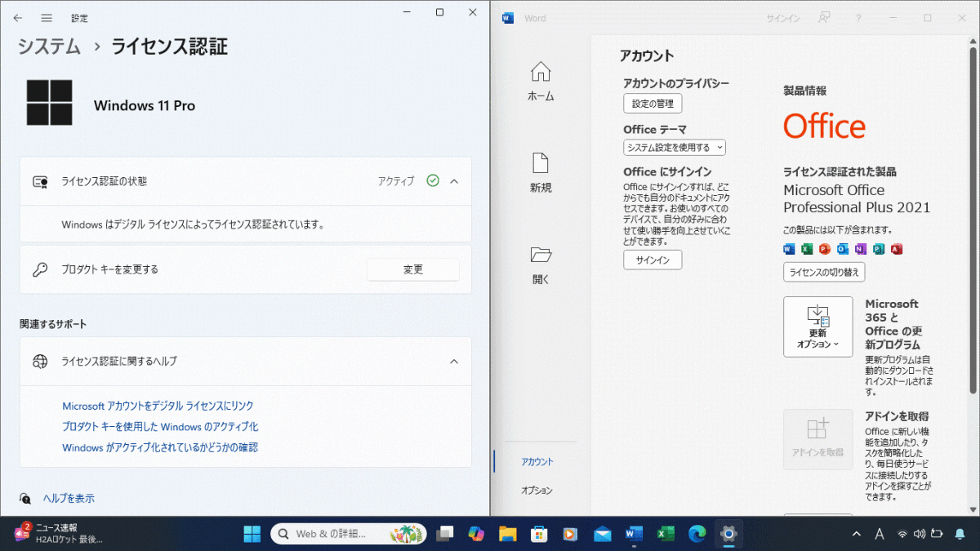Click the IME input mode A indicator
Image resolution: width=980 pixels, height=551 pixels.
click(x=880, y=534)
